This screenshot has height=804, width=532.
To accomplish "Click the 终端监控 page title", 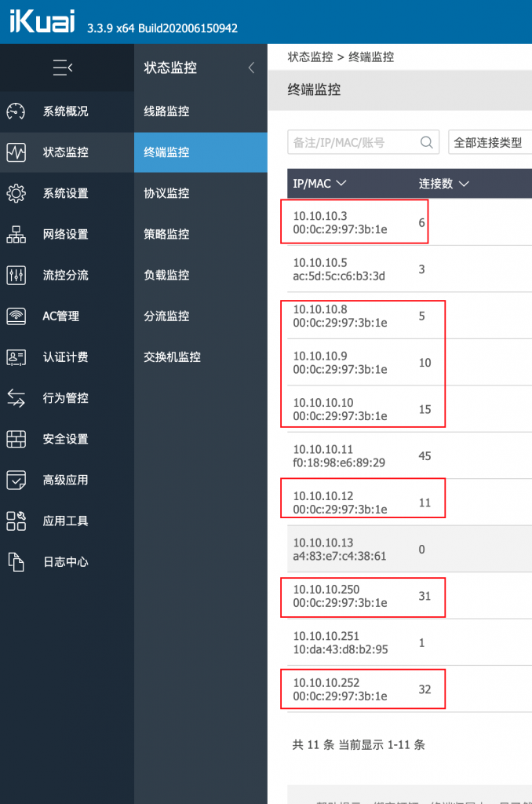I will 314,90.
